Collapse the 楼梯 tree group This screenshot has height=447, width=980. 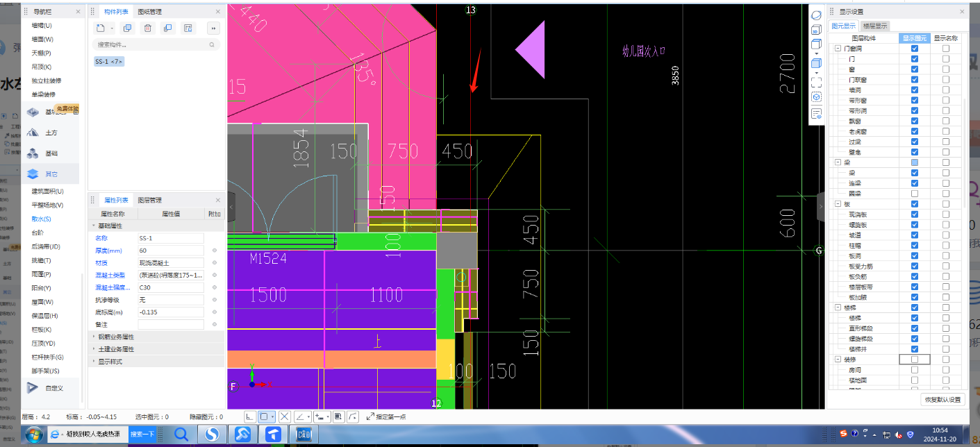pos(837,307)
